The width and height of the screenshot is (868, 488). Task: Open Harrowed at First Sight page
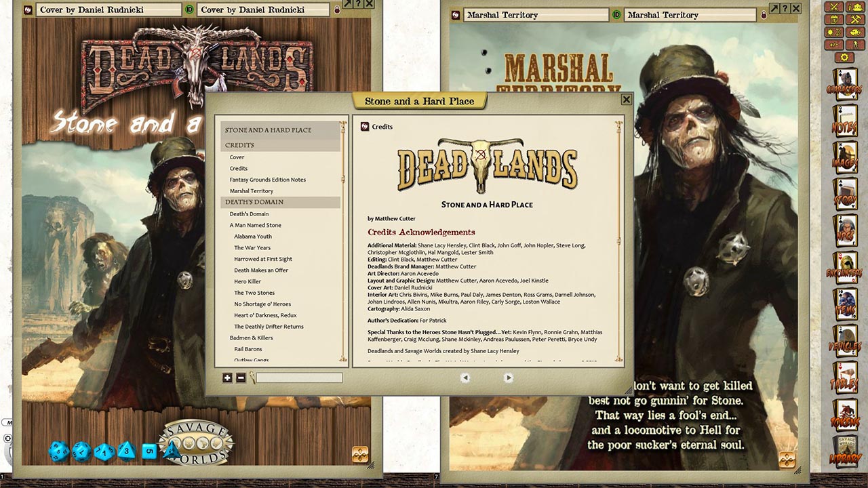(263, 259)
